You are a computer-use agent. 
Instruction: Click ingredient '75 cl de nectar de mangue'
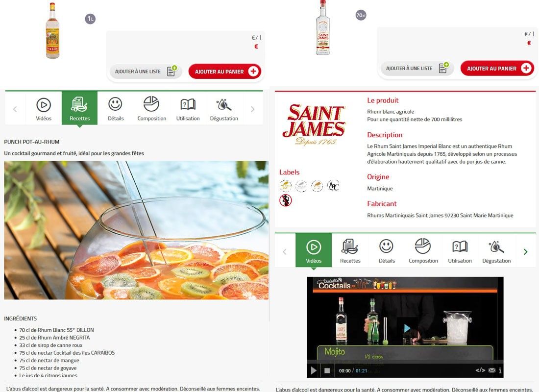point(49,360)
